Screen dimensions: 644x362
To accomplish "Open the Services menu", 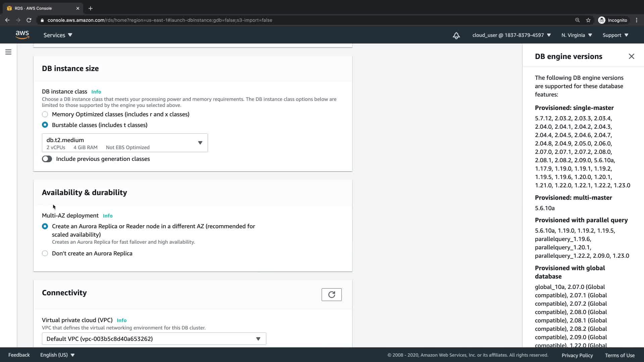I will tap(58, 35).
